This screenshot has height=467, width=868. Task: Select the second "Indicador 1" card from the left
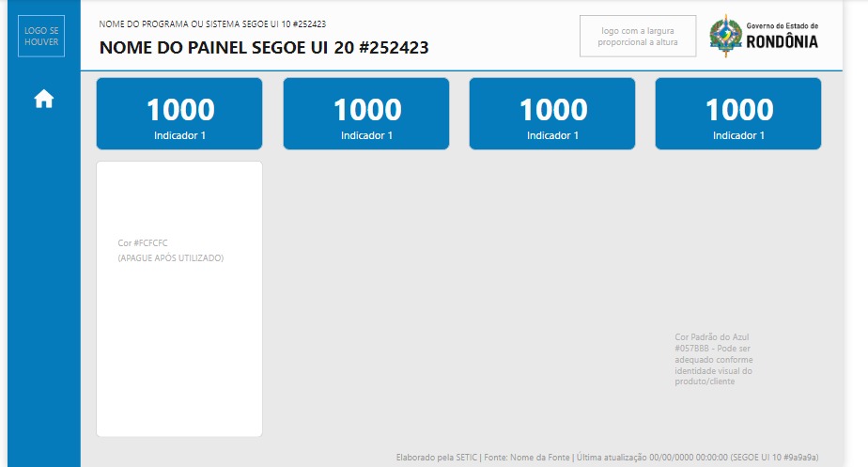[366, 114]
